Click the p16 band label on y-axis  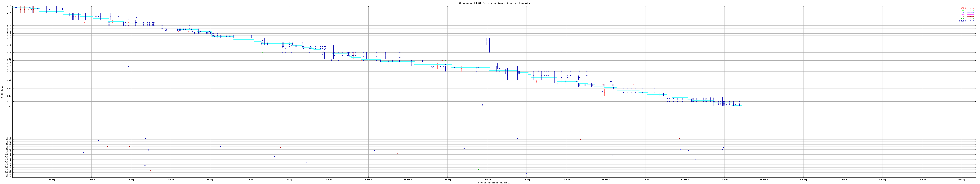(x=9, y=7)
